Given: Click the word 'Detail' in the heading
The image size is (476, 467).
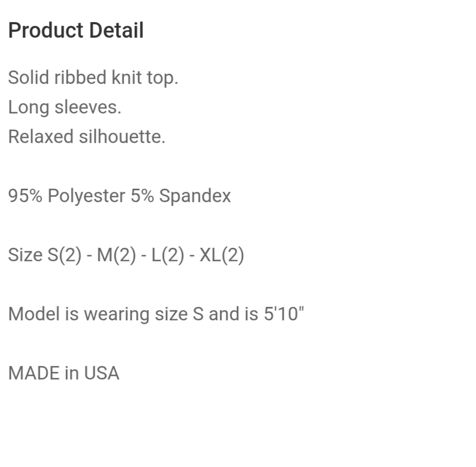Looking at the screenshot, I should click(117, 31).
